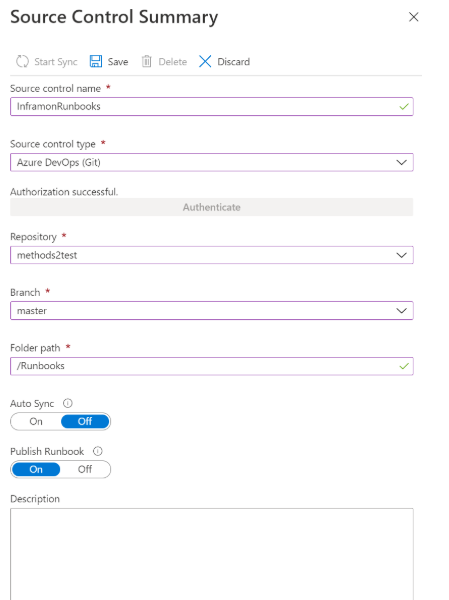Switch Publish Runbook to Off
Viewport: 449px width, 600px height.
85,469
